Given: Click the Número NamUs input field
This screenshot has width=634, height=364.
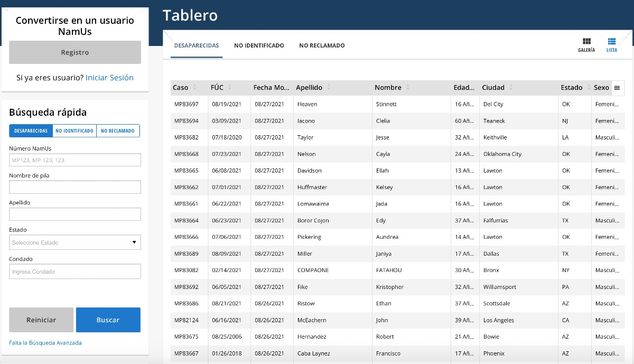Looking at the screenshot, I should click(x=75, y=160).
